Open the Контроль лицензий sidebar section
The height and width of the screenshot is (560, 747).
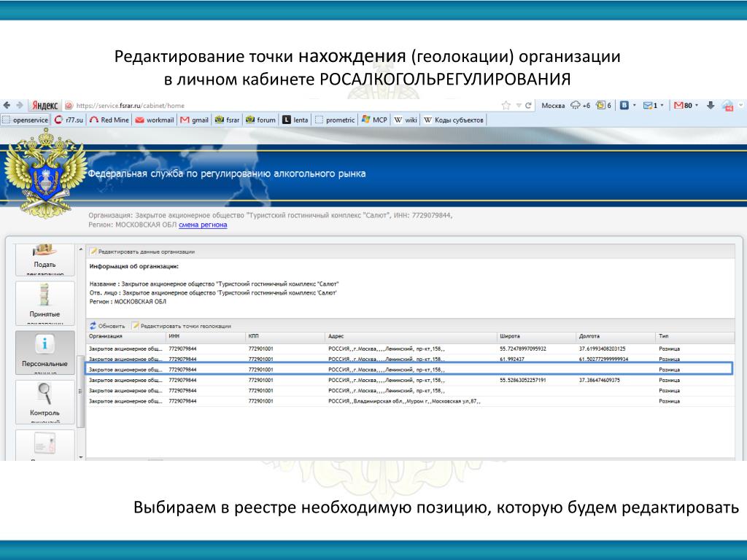click(x=44, y=402)
